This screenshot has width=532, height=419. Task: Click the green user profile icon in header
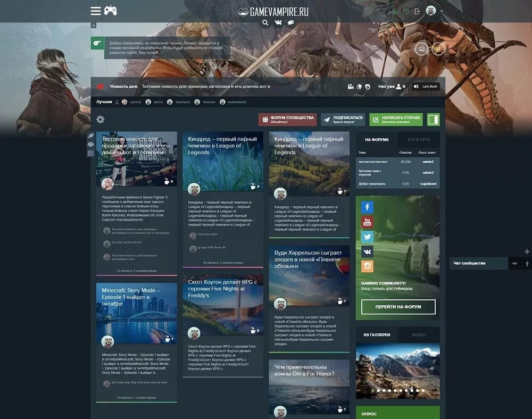click(x=395, y=12)
